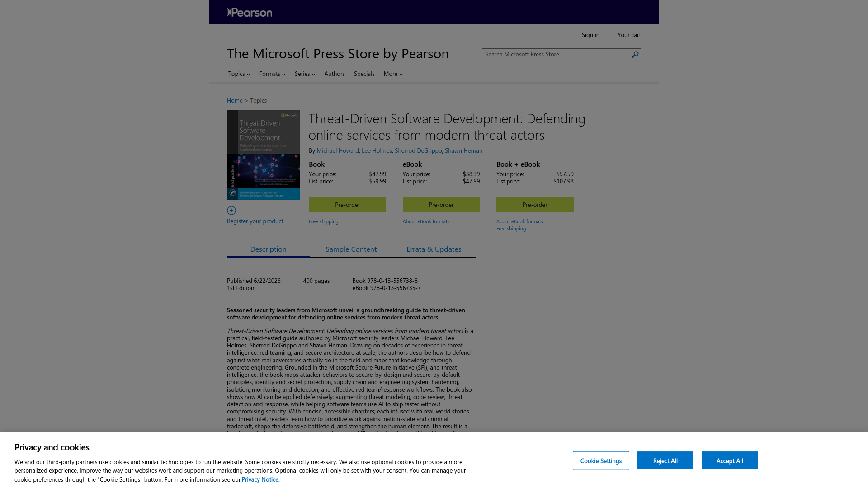Open the Topics dropdown menu
This screenshot has width=868, height=488.
click(239, 74)
